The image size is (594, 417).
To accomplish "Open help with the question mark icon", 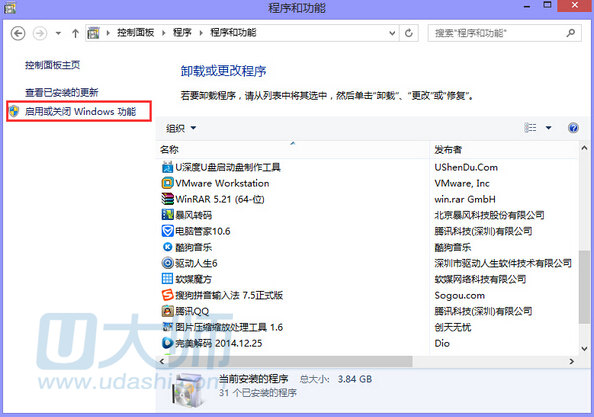I will pos(573,128).
